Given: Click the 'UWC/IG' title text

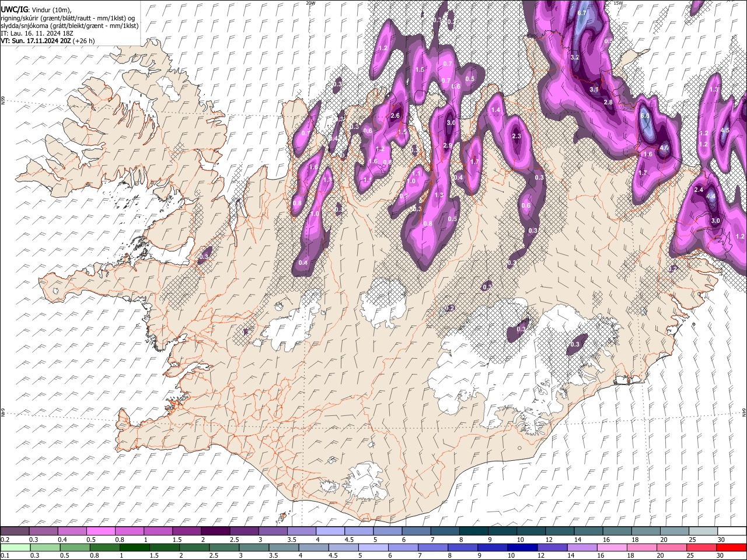Looking at the screenshot, I should click(x=14, y=10).
